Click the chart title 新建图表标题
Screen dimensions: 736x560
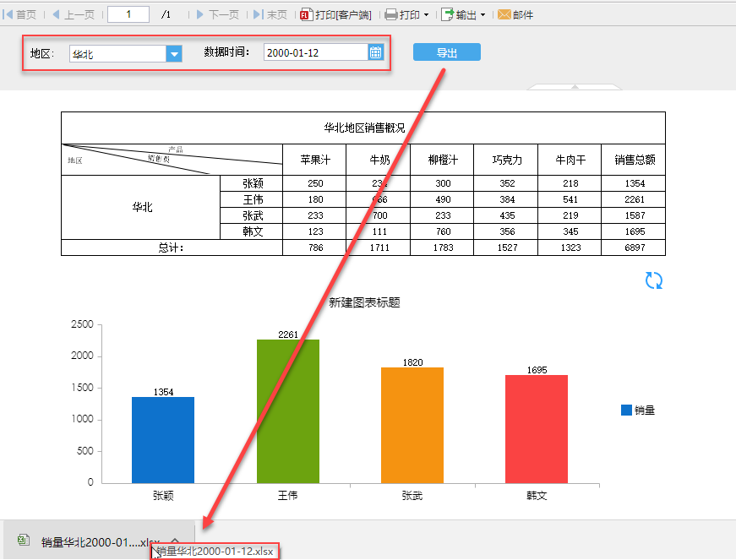[x=364, y=302]
